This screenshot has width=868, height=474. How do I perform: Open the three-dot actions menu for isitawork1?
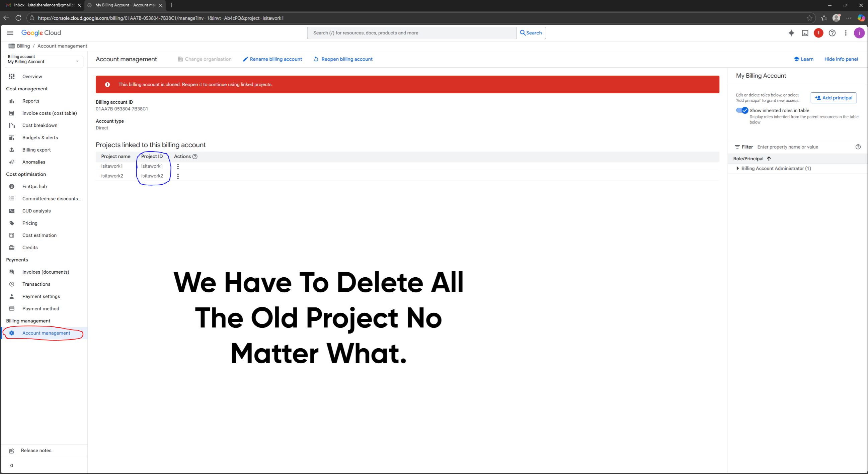(x=178, y=166)
